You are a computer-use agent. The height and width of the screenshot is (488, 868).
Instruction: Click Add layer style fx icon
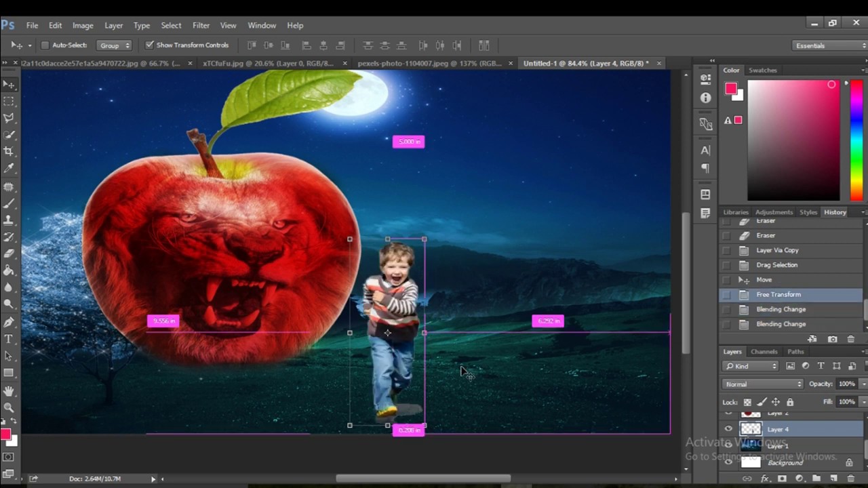pyautogui.click(x=766, y=479)
